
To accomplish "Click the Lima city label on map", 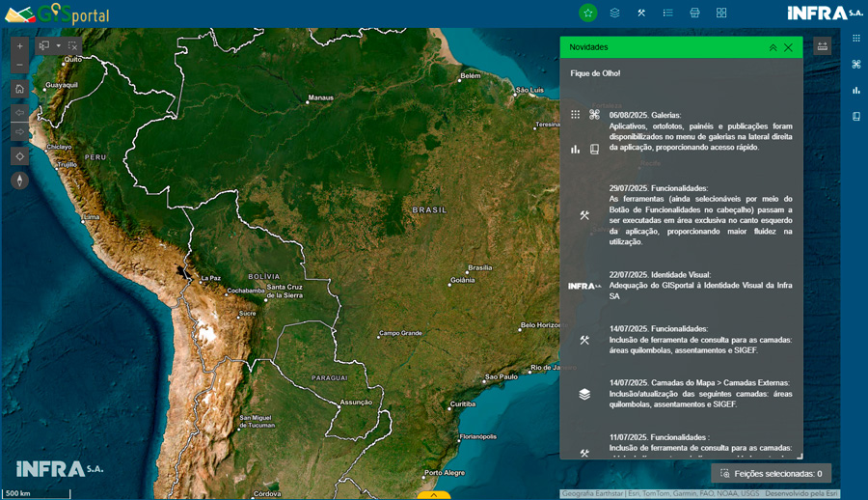I will pyautogui.click(x=92, y=217).
